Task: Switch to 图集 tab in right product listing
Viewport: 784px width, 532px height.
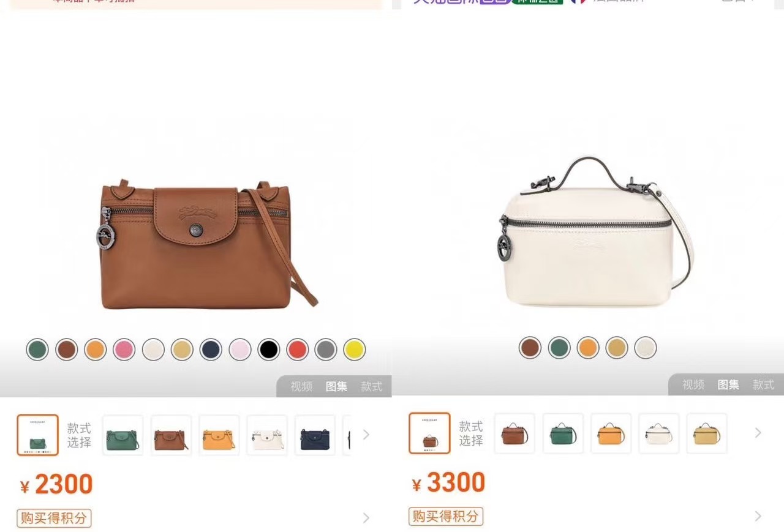Action: 728,384
